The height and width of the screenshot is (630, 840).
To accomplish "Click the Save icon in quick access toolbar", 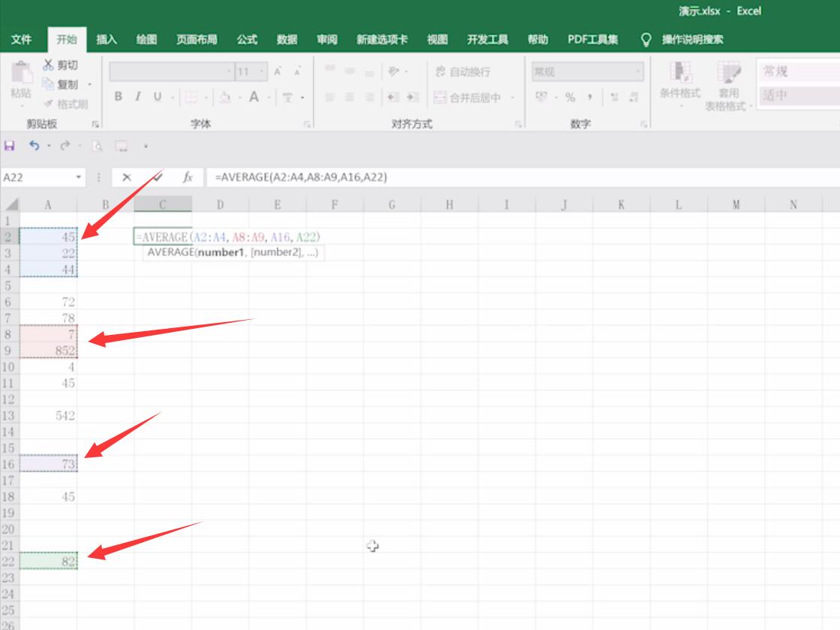I will pos(9,146).
